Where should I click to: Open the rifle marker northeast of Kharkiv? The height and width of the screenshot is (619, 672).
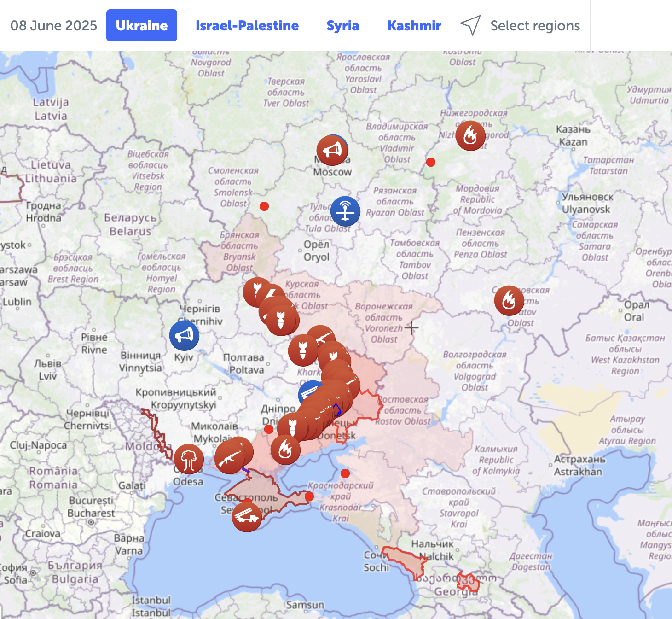coord(322,338)
